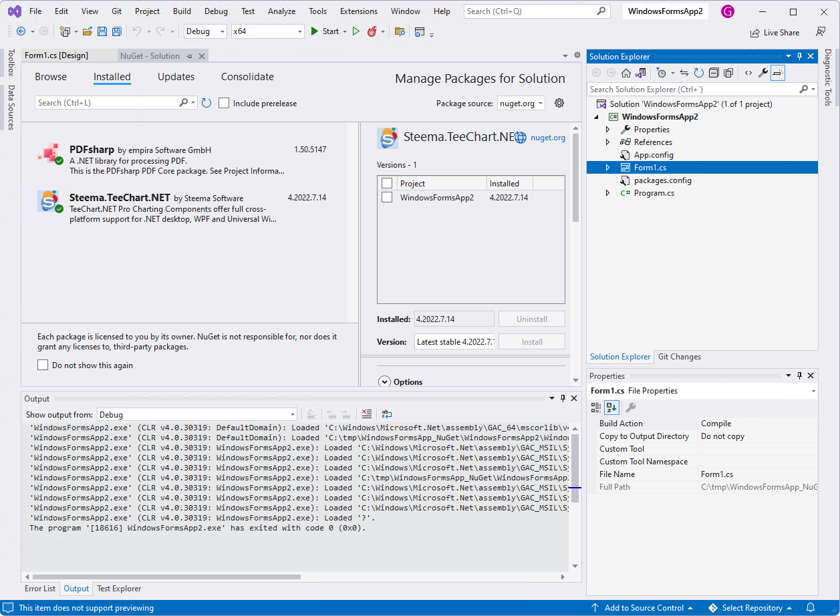Click the Solution Explorer Home icon
Image resolution: width=840 pixels, height=616 pixels.
pyautogui.click(x=626, y=73)
